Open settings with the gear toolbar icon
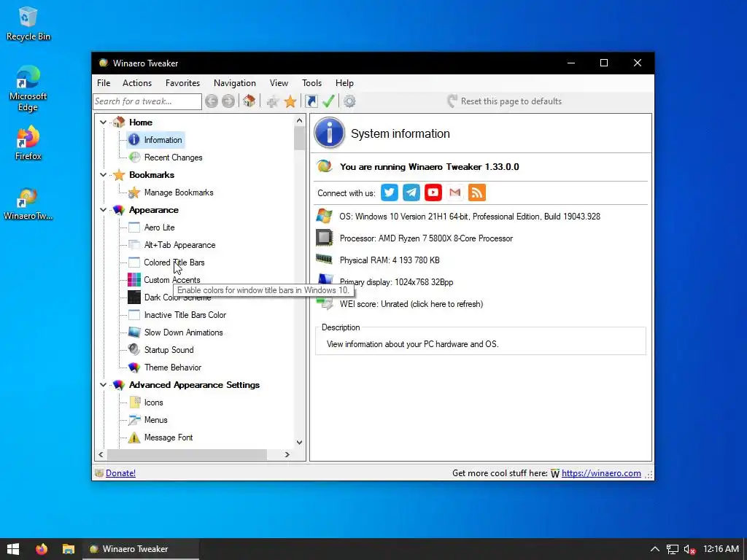This screenshot has width=747, height=560. [x=349, y=101]
